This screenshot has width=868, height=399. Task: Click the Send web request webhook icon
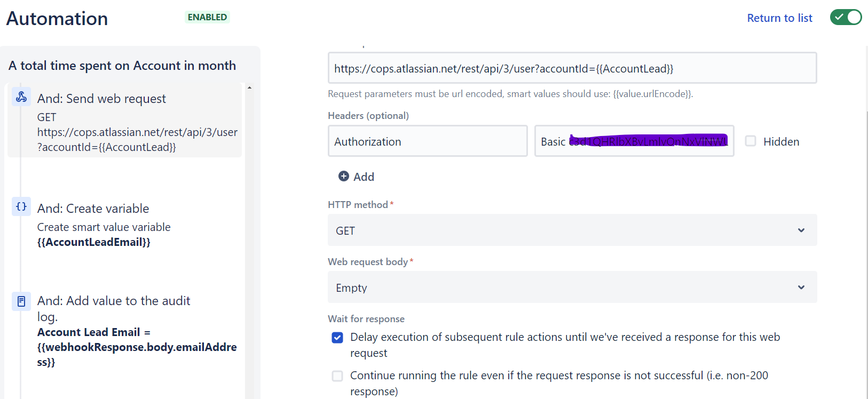pyautogui.click(x=21, y=97)
